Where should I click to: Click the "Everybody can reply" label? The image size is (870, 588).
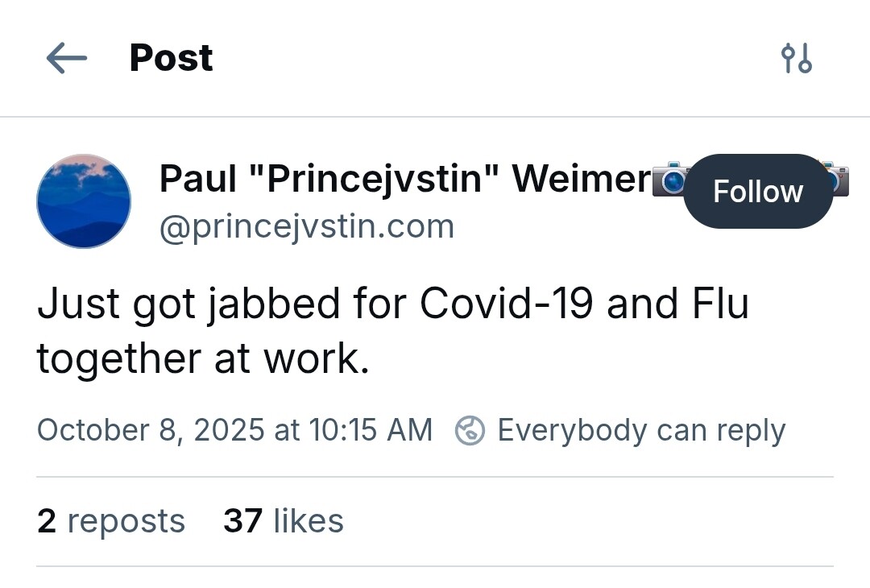point(641,430)
